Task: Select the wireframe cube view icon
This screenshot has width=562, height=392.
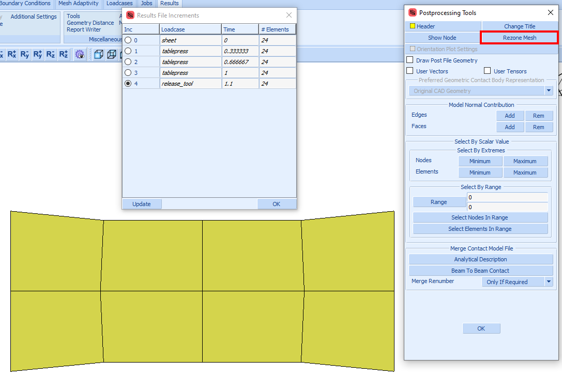Action: pyautogui.click(x=112, y=54)
